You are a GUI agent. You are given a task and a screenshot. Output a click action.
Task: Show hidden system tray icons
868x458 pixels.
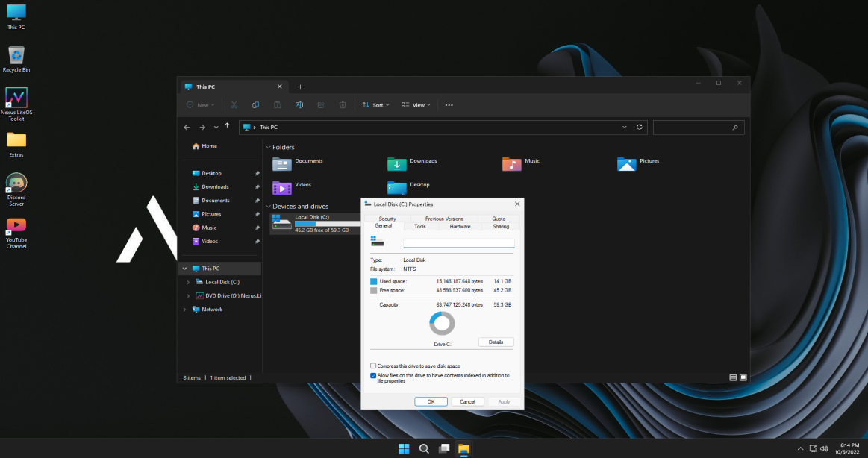(801, 448)
